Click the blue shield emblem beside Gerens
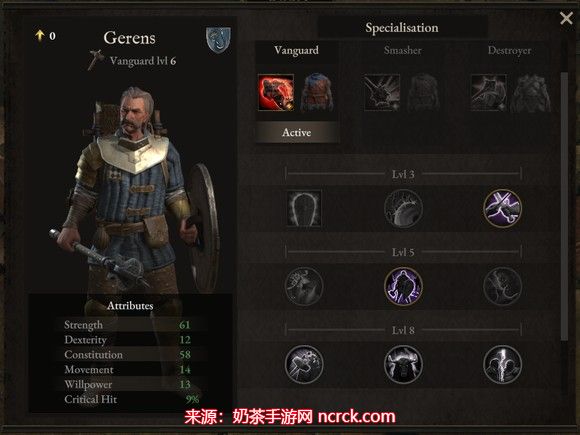580x435 pixels. click(218, 40)
